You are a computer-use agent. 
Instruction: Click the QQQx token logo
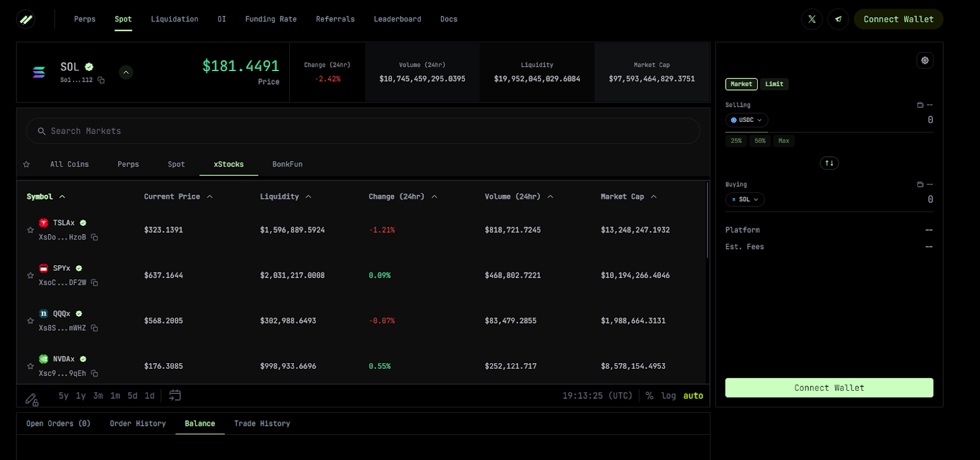click(x=43, y=314)
